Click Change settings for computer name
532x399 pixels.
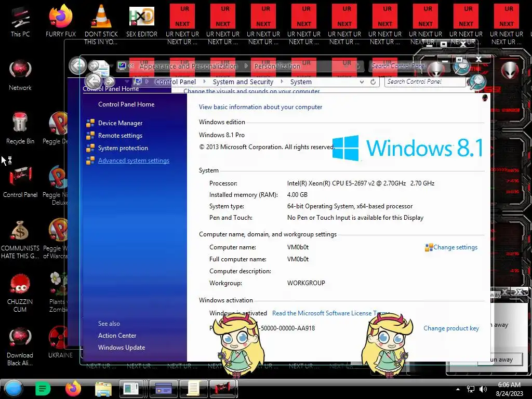[455, 247]
